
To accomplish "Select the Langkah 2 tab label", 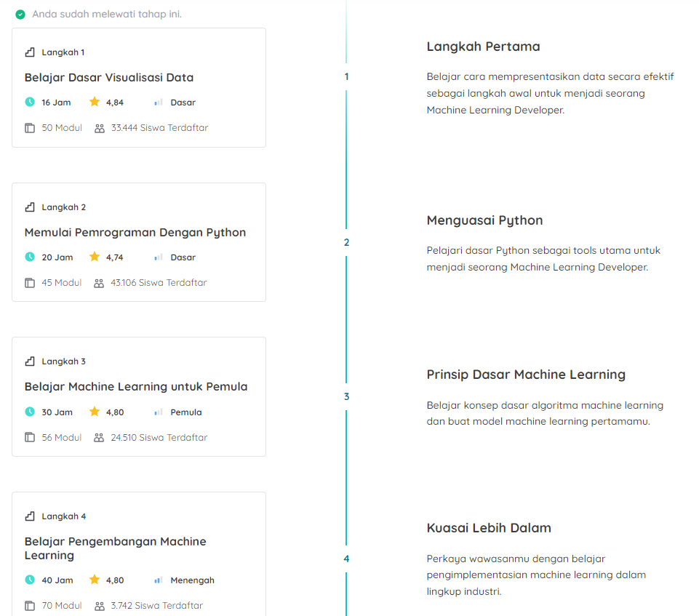I will click(x=65, y=207).
